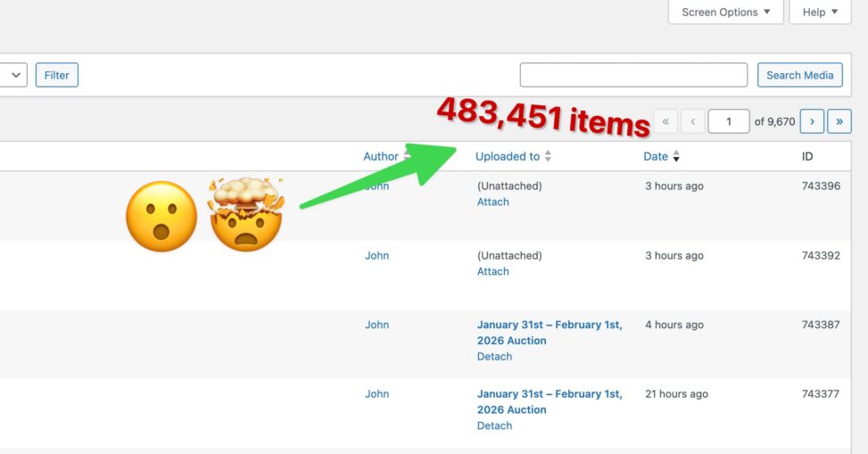Screen dimensions: 868x454
Task: Open Screen Options panel
Action: click(726, 12)
